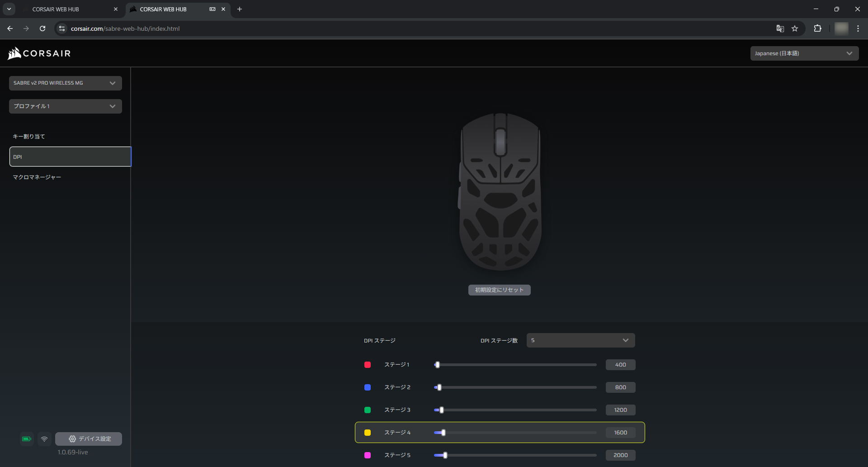Image resolution: width=868 pixels, height=467 pixels.
Task: Click the yellow color swatch for ステージ 4
Action: coord(368,433)
